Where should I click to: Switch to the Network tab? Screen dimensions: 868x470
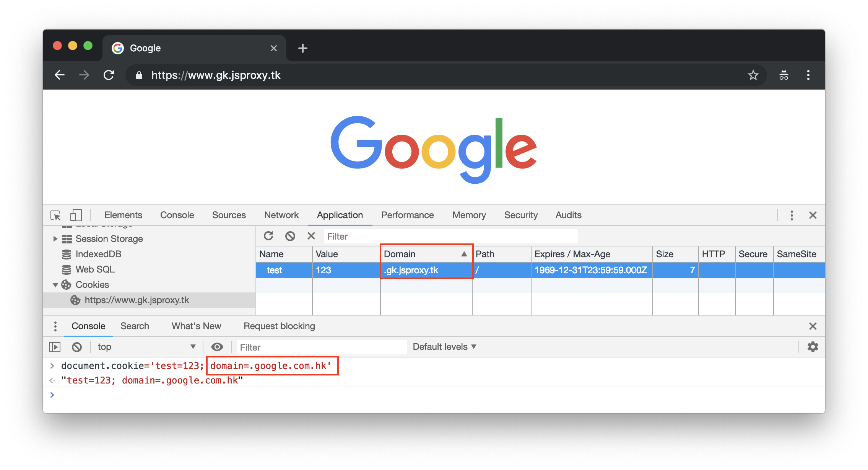click(281, 215)
